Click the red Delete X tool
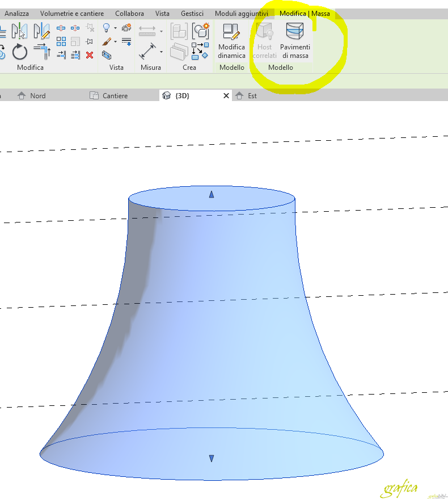The height and width of the screenshot is (499, 448). 90,55
